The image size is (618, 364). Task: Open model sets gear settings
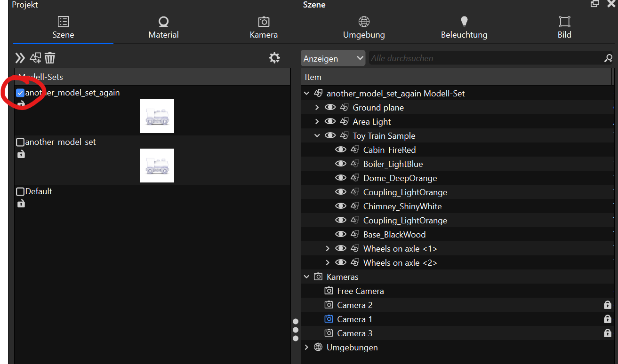click(x=274, y=58)
